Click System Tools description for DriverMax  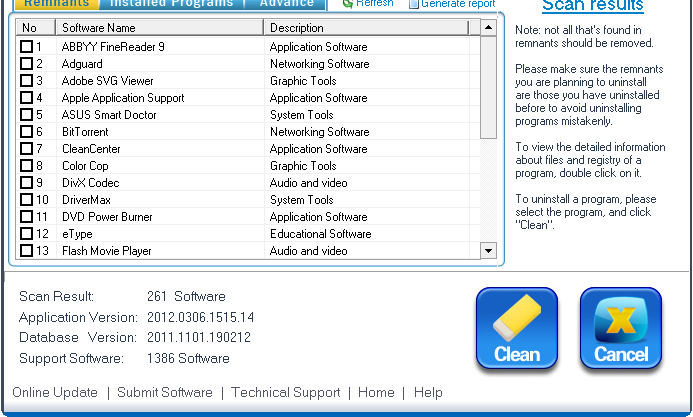point(302,200)
